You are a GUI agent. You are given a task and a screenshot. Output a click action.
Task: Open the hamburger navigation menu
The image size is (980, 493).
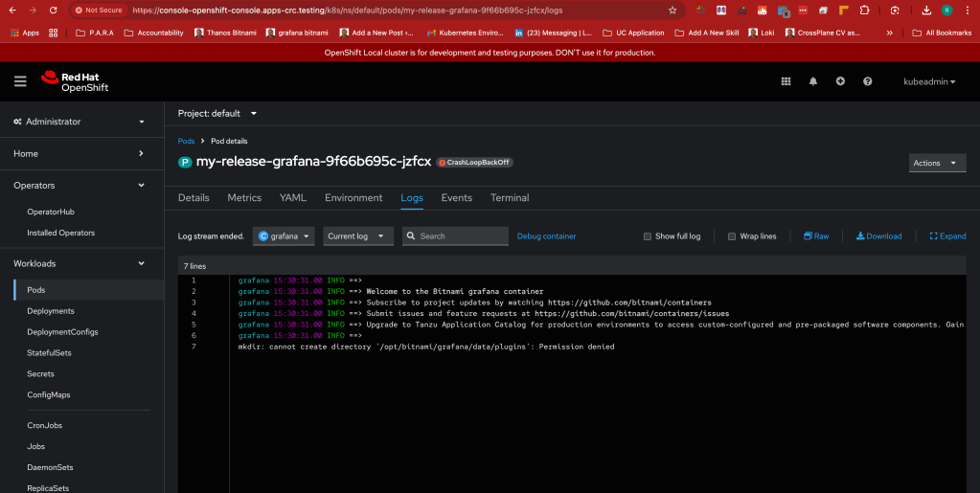pos(20,82)
